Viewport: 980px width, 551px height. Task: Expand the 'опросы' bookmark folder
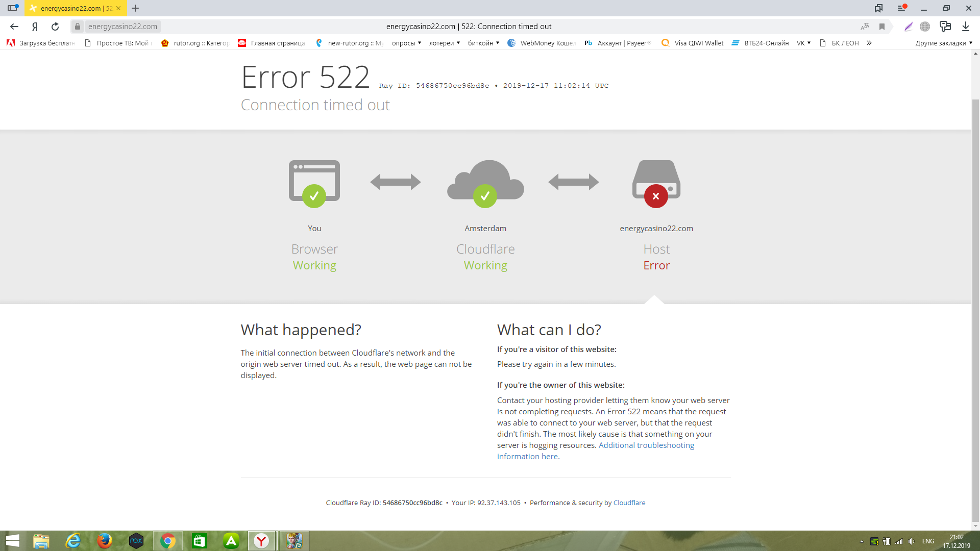click(x=406, y=43)
